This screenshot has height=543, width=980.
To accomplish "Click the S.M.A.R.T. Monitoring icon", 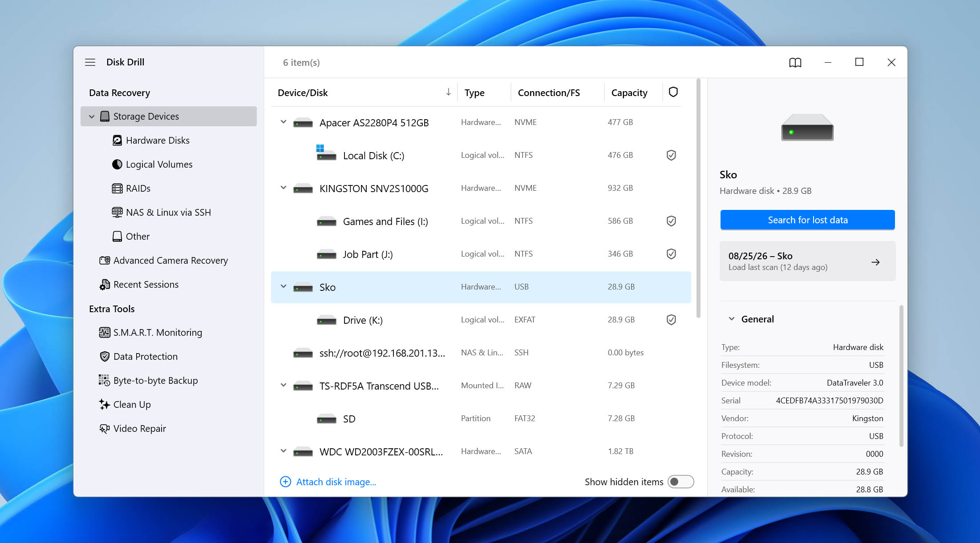I will coord(105,332).
